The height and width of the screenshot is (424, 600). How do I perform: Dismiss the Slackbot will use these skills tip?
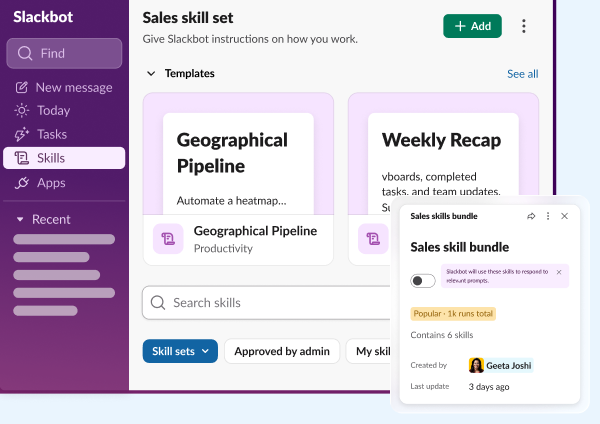coord(559,272)
